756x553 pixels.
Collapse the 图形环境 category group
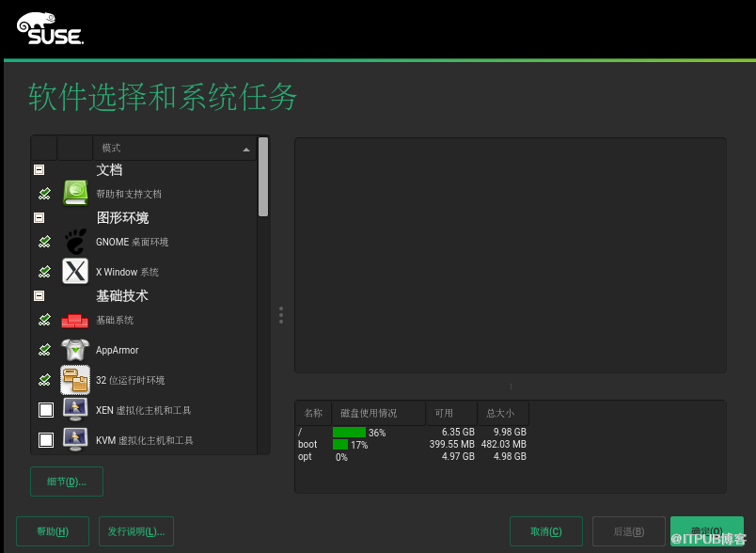click(39, 218)
